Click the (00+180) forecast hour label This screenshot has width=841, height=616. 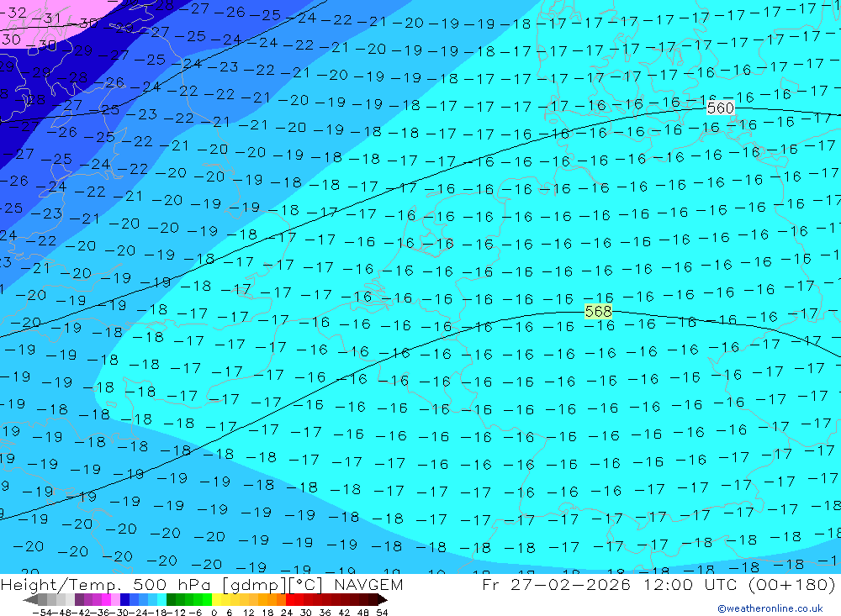[x=791, y=584]
